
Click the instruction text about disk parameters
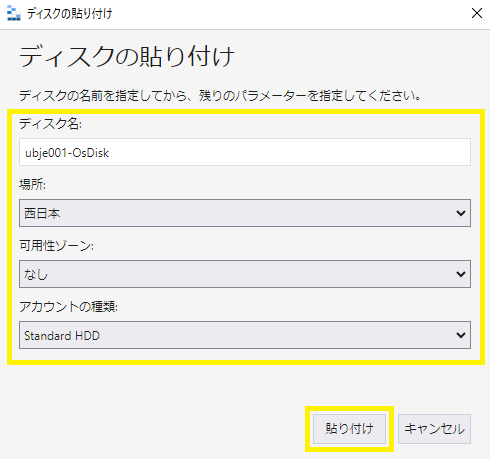coord(220,96)
